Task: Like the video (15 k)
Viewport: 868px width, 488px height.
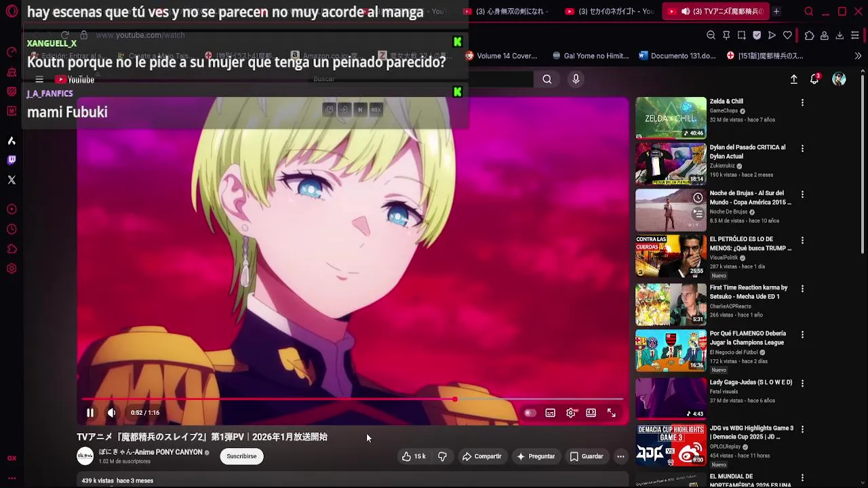Action: (413, 456)
